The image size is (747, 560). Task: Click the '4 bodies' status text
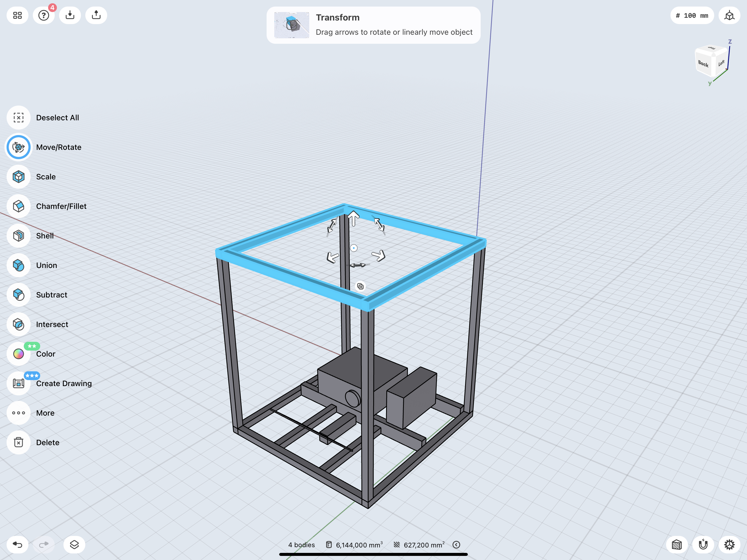click(301, 545)
